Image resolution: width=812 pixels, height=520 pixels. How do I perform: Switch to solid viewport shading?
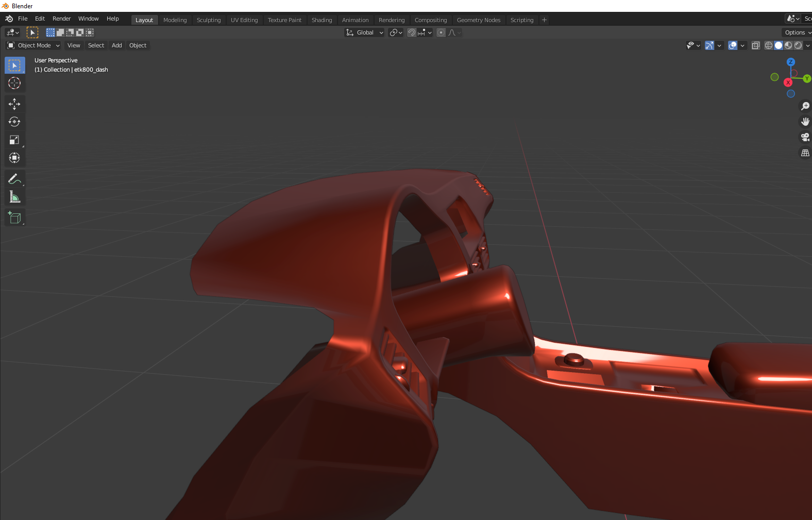[779, 45]
